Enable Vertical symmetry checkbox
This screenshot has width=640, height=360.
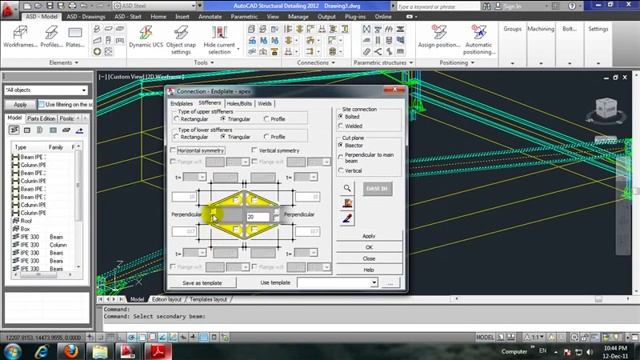click(254, 150)
